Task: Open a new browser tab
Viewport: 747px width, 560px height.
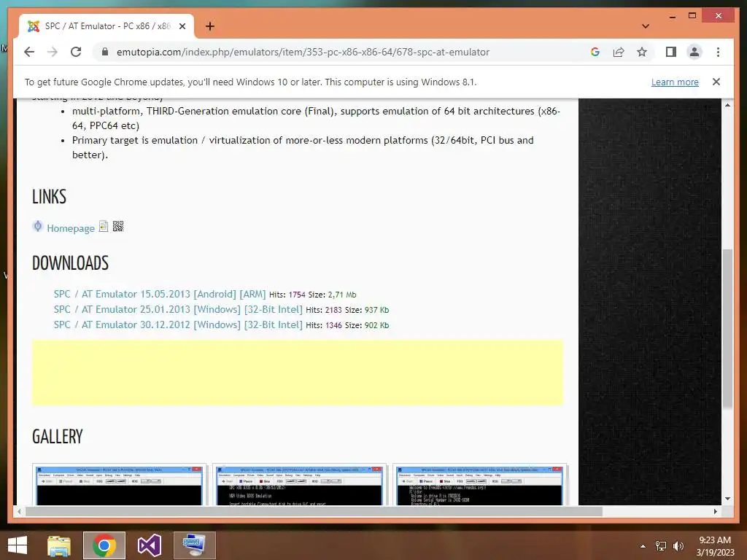Action: pos(209,26)
